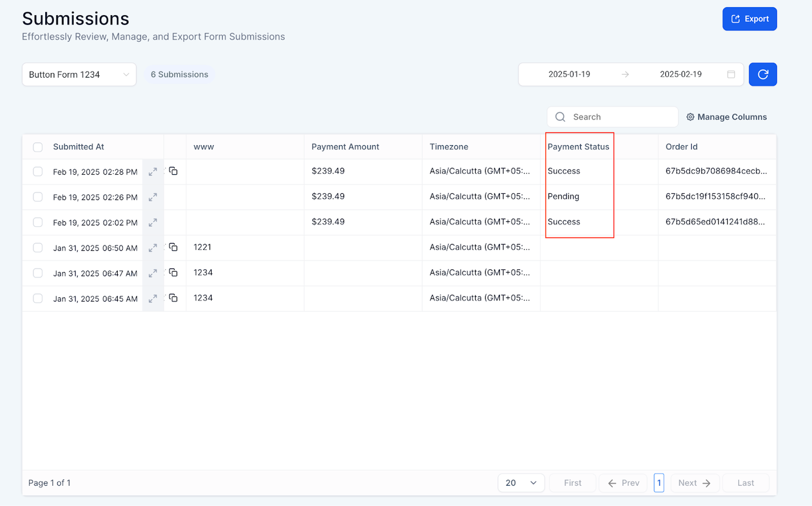This screenshot has height=506, width=812.
Task: Expand the Feb 19 02:26 PM submission row
Action: pos(153,197)
